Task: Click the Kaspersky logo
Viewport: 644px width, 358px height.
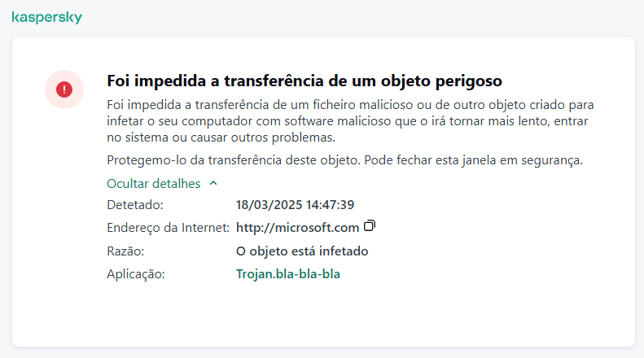Action: 46,17
